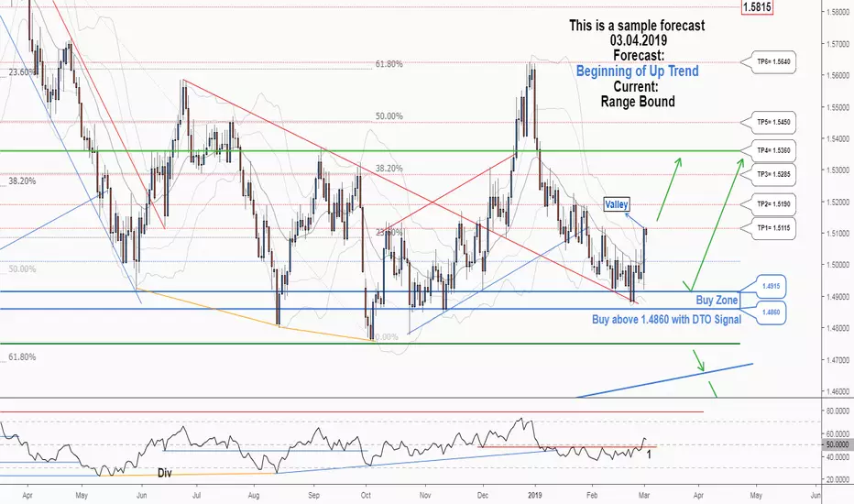The image size is (854, 504).
Task: Click the 1.52000 price axis label
Action: point(838,203)
